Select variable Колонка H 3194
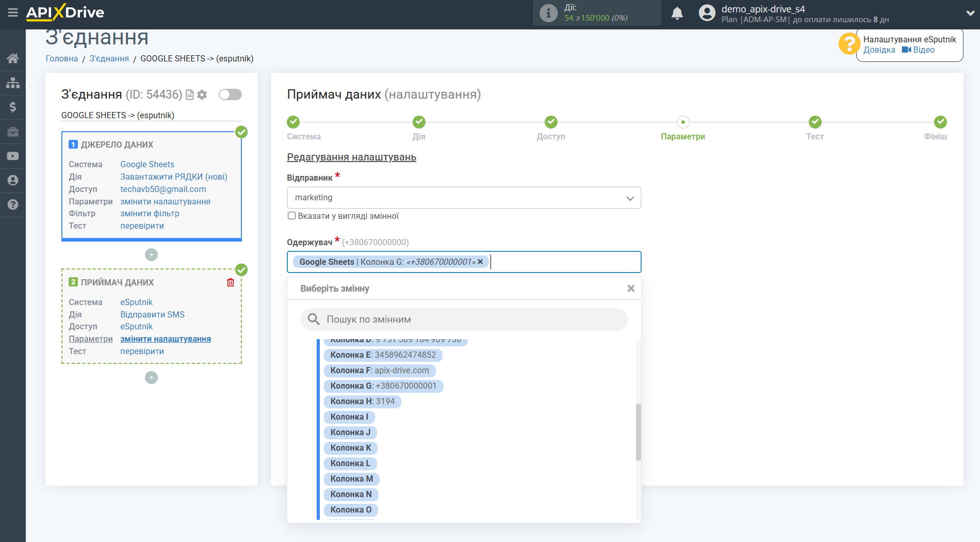This screenshot has height=542, width=980. tap(362, 402)
